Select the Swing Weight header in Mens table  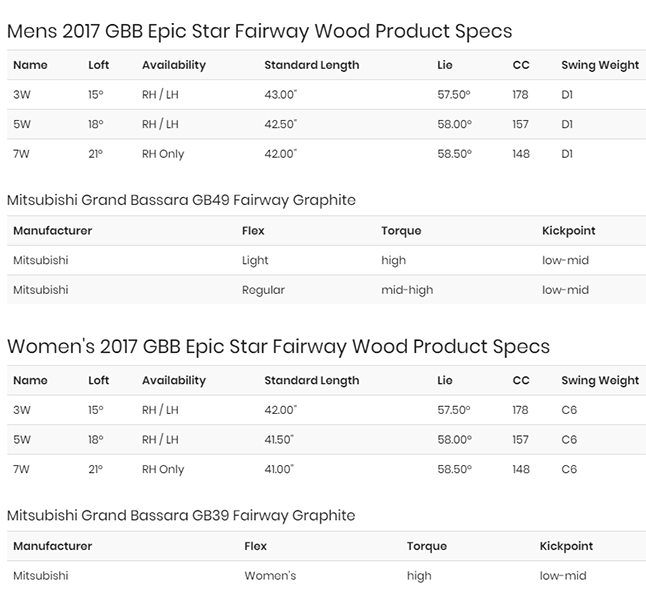[600, 65]
